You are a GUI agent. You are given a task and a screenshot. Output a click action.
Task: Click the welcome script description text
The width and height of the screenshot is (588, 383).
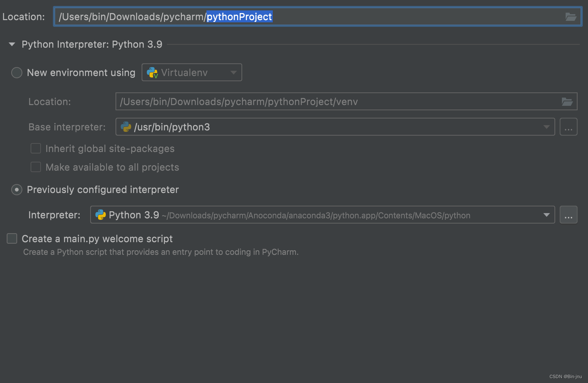point(161,252)
